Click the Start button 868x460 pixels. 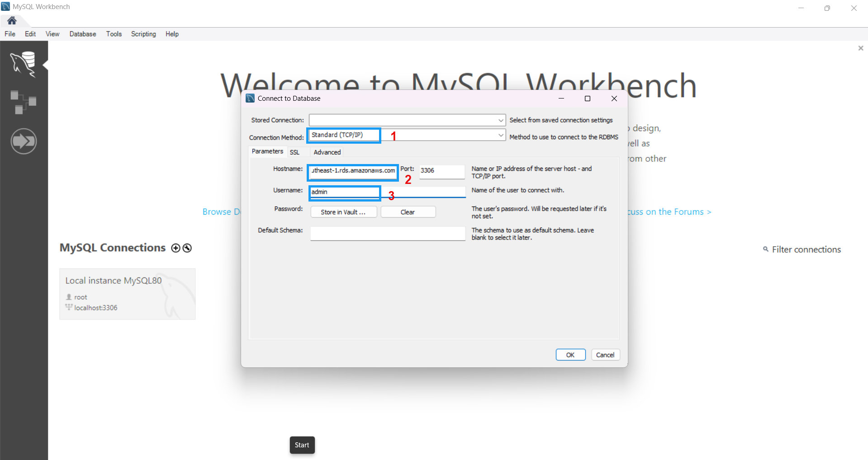[302, 445]
